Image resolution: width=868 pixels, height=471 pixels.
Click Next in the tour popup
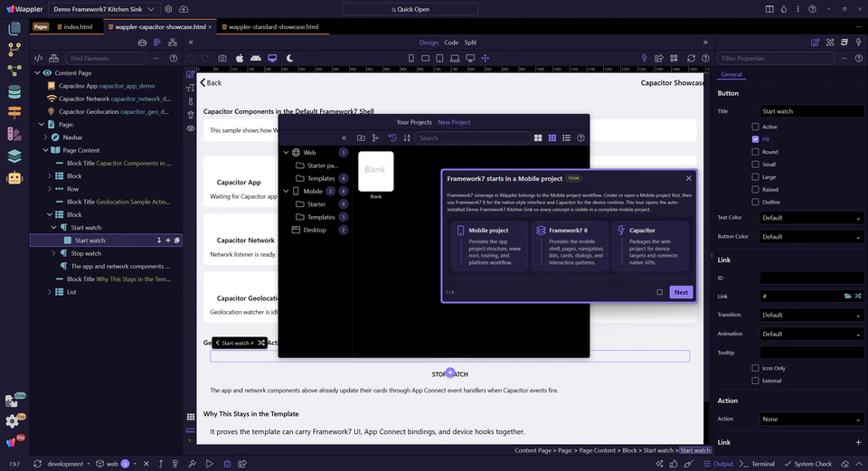pos(681,292)
